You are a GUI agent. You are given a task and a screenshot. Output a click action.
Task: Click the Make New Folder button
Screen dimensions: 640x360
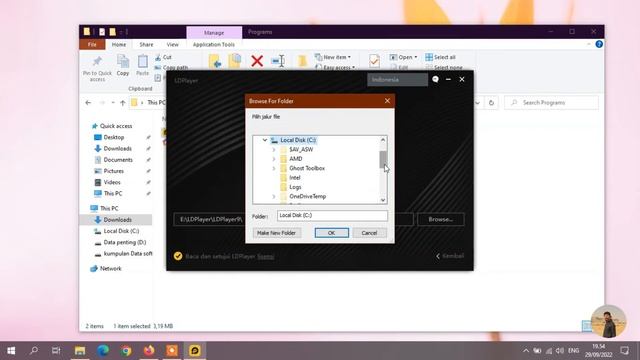pos(276,233)
